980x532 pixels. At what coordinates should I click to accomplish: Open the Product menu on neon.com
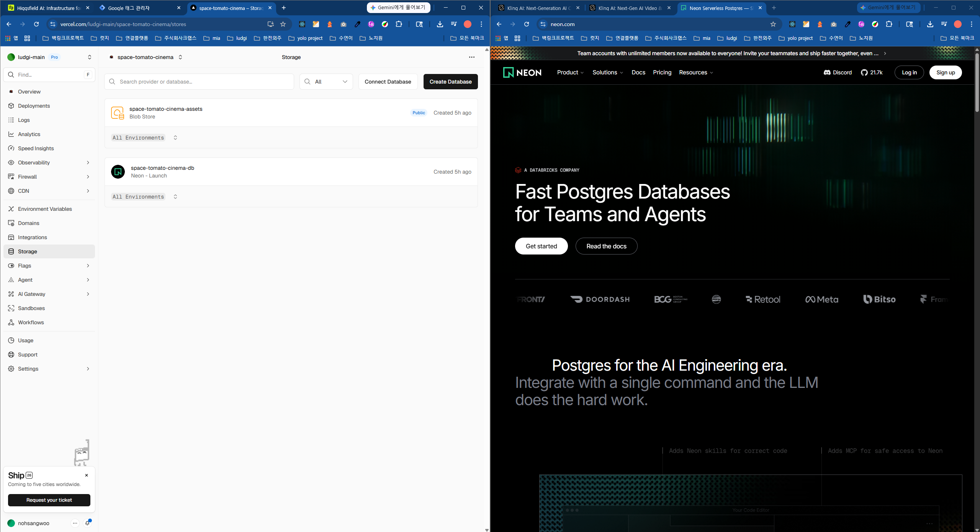570,72
